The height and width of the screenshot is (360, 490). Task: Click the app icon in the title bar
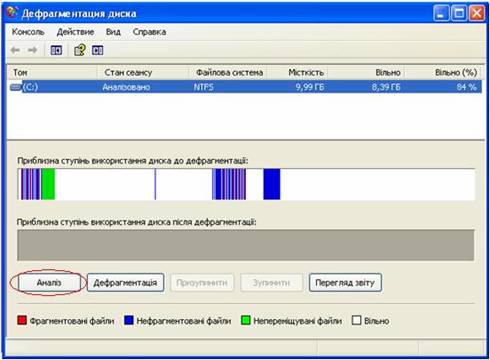tap(12, 13)
